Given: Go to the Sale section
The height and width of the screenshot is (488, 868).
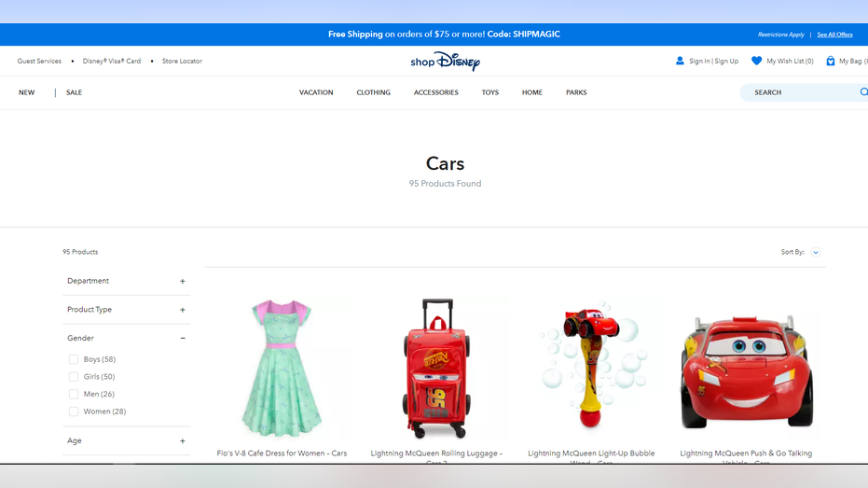Looking at the screenshot, I should pyautogui.click(x=75, y=92).
